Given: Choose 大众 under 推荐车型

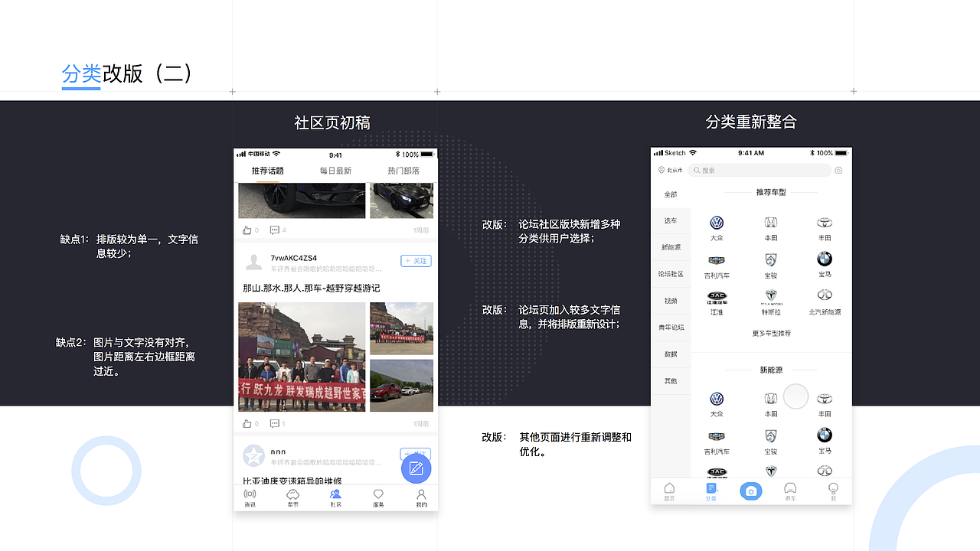Looking at the screenshot, I should click(717, 228).
